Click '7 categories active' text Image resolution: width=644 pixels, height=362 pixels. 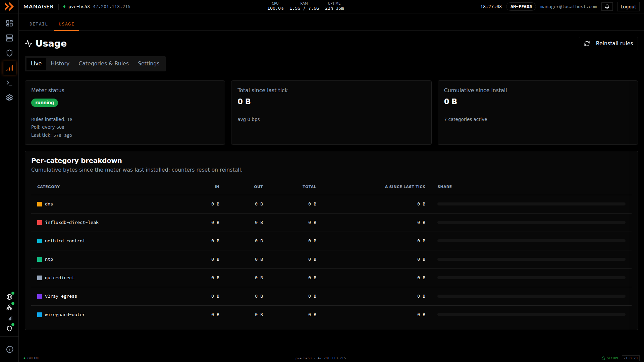point(466,120)
